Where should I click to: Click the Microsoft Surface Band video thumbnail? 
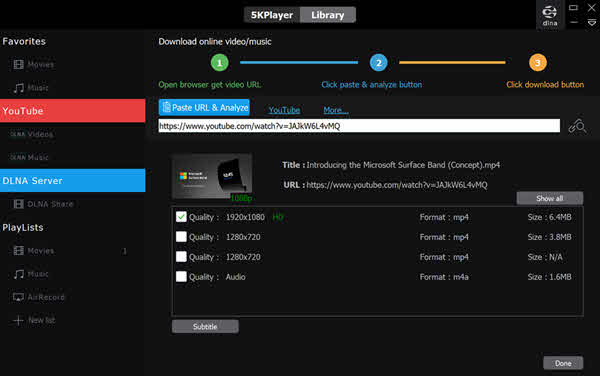coord(212,177)
